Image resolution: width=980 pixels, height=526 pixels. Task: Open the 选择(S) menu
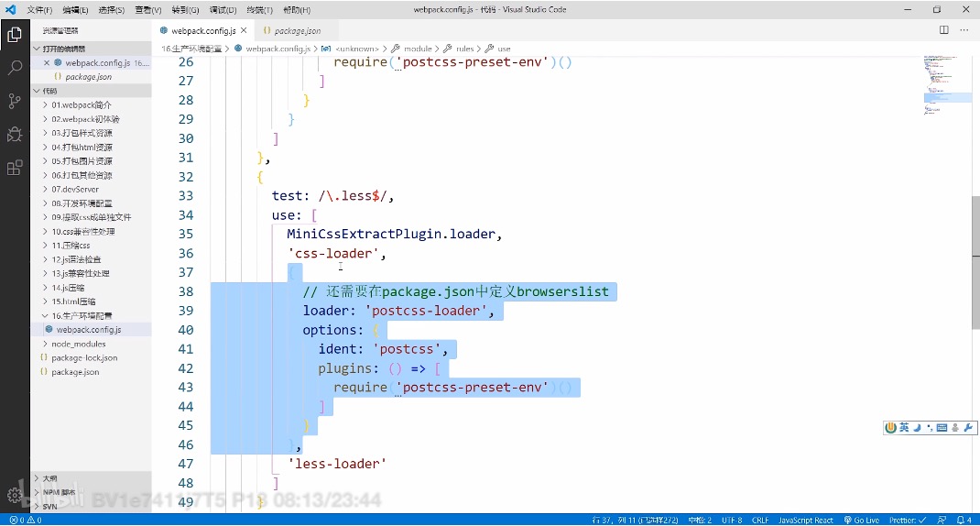(111, 10)
